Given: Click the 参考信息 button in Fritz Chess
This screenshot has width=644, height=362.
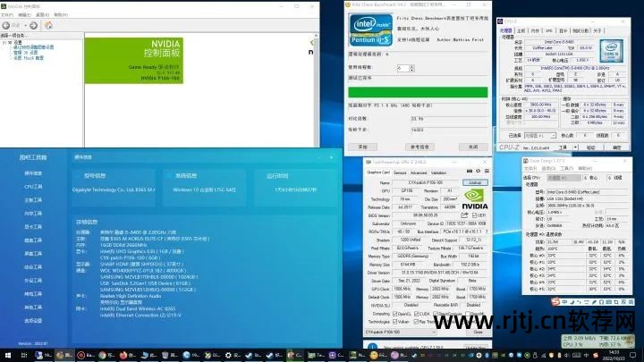Looking at the screenshot, I should (419, 147).
